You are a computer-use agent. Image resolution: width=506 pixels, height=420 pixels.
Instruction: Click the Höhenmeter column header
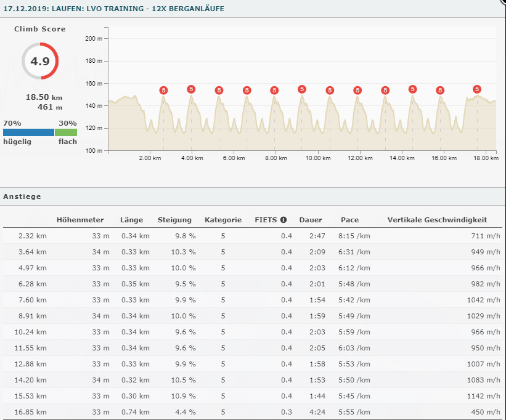(80, 220)
